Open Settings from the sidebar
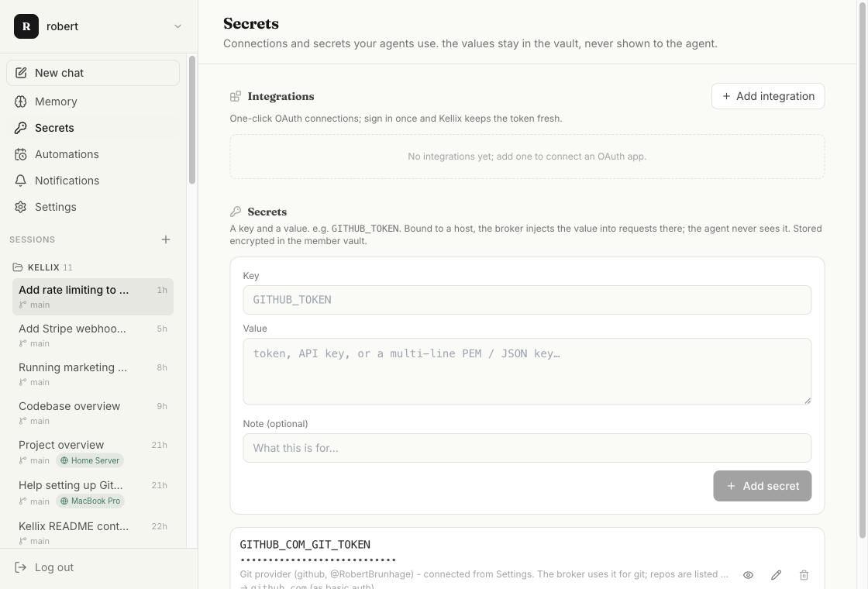Viewport: 868px width, 589px height. coord(93,207)
